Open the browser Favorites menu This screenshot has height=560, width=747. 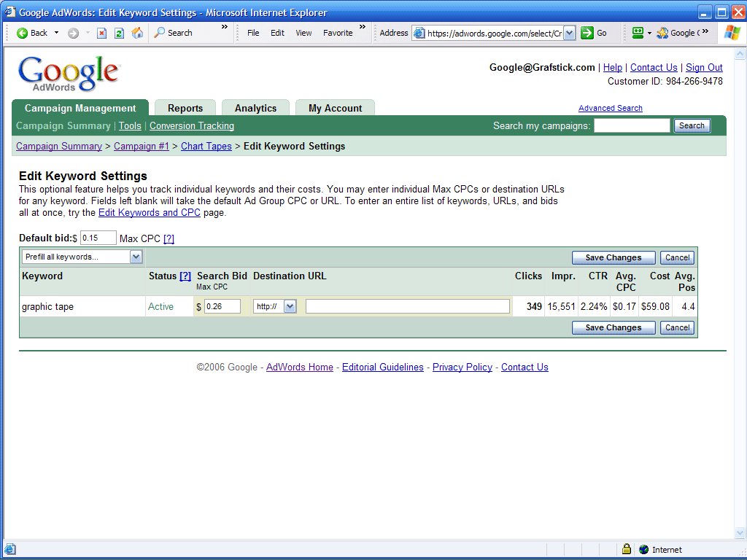click(338, 33)
